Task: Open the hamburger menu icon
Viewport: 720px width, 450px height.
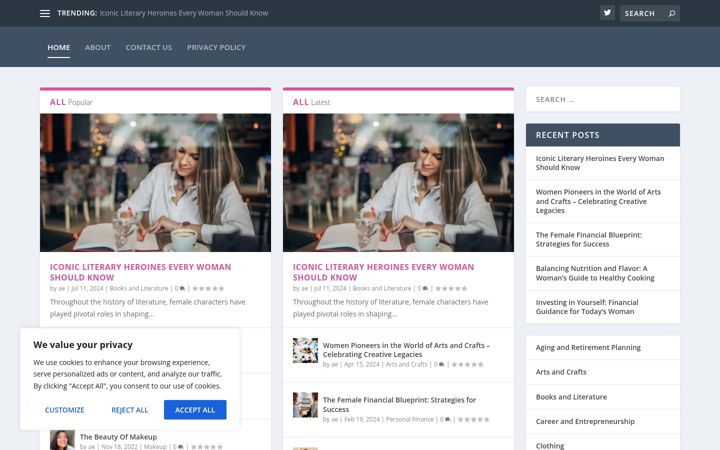Action: (45, 13)
